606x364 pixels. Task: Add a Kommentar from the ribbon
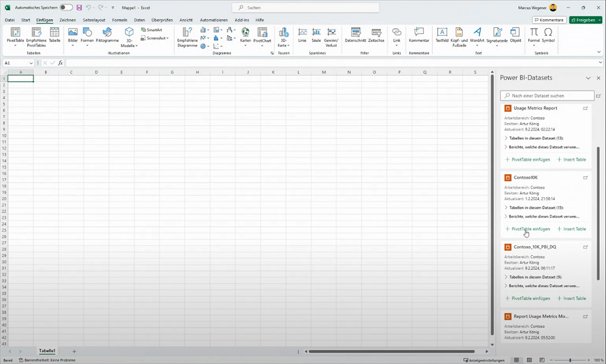[x=419, y=35]
